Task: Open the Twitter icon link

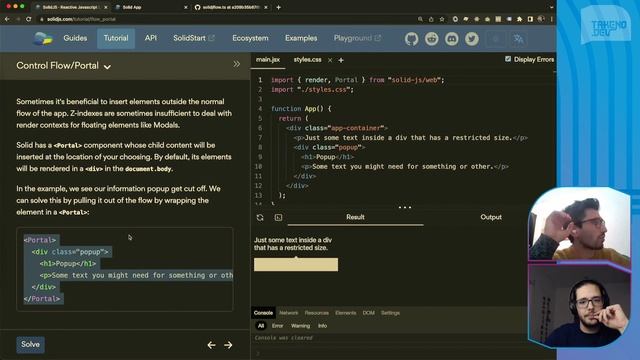Action: (472, 39)
